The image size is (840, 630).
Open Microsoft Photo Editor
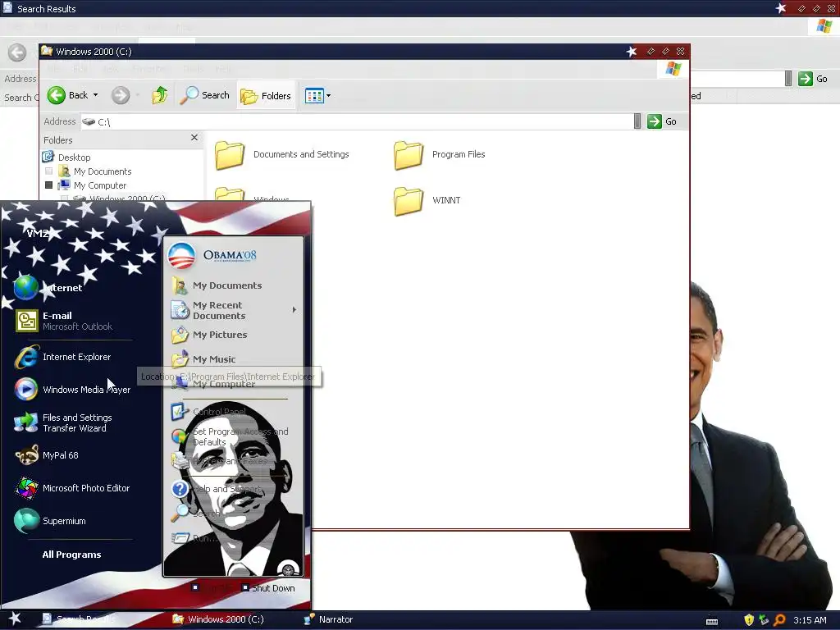72,488
